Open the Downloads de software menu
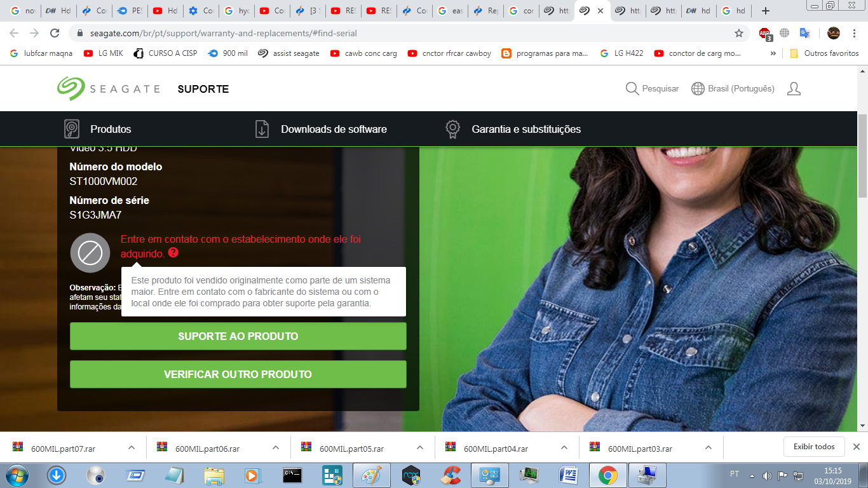The width and height of the screenshot is (868, 488). [x=321, y=129]
